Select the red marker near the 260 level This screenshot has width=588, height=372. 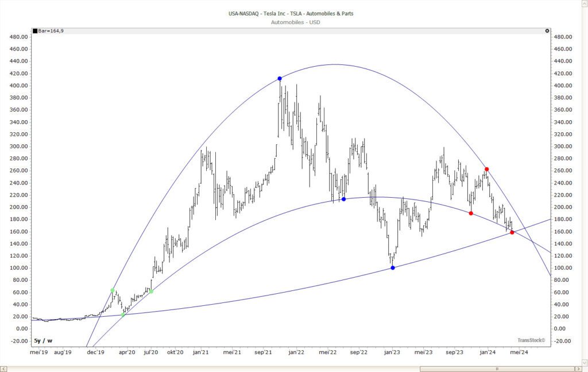(x=486, y=168)
